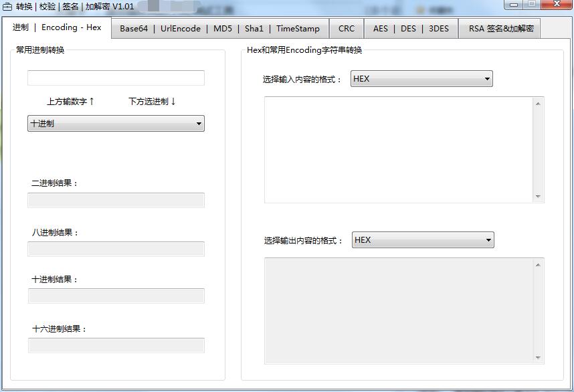574x392 pixels.
Task: Click the 常用进制转换 group title
Action: 40,50
